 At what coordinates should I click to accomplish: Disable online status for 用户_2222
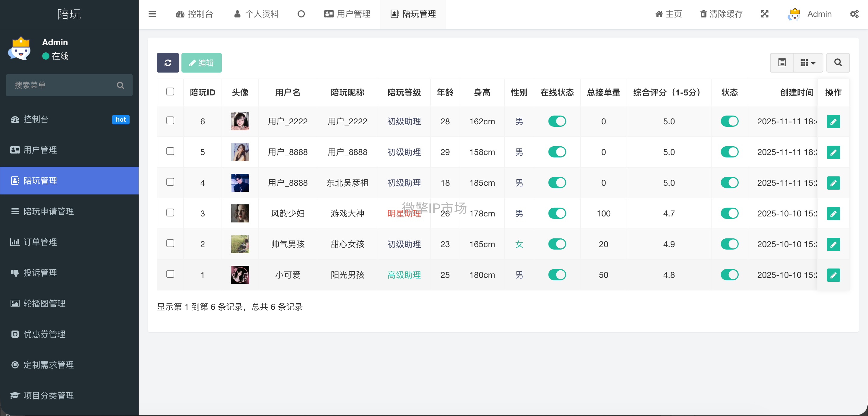(x=557, y=121)
